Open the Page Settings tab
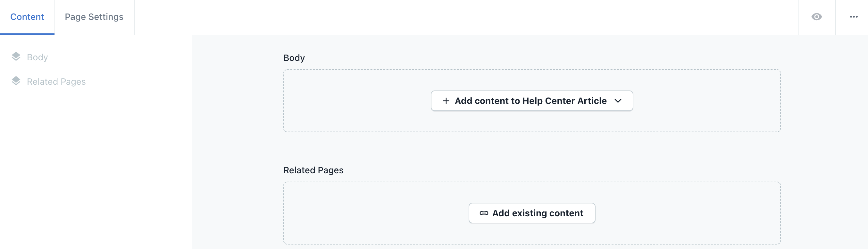Image resolution: width=868 pixels, height=249 pixels. coord(94,17)
